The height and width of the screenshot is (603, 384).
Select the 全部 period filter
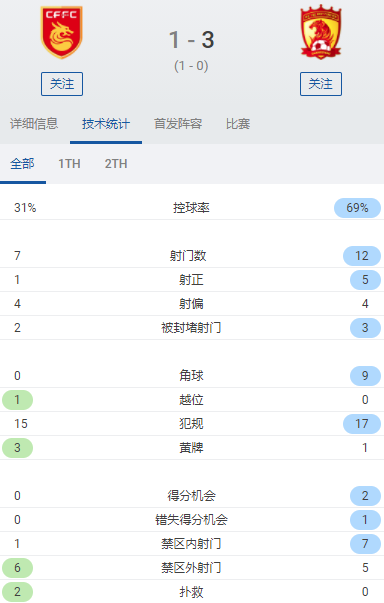[22, 163]
